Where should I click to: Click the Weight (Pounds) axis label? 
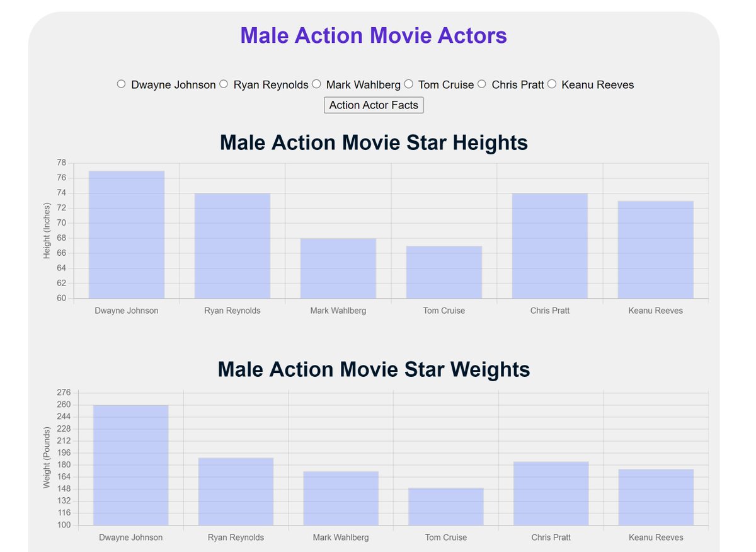[x=47, y=457]
